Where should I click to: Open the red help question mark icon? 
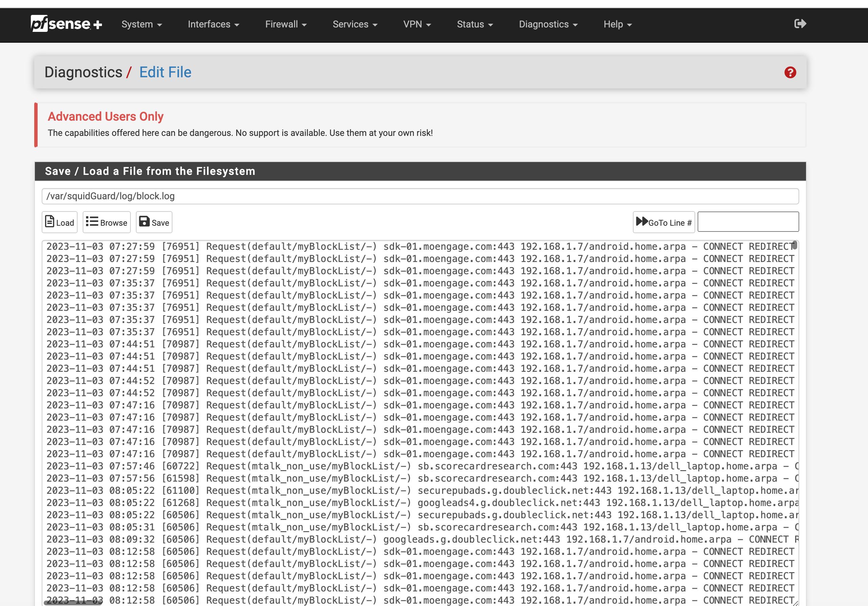click(790, 72)
